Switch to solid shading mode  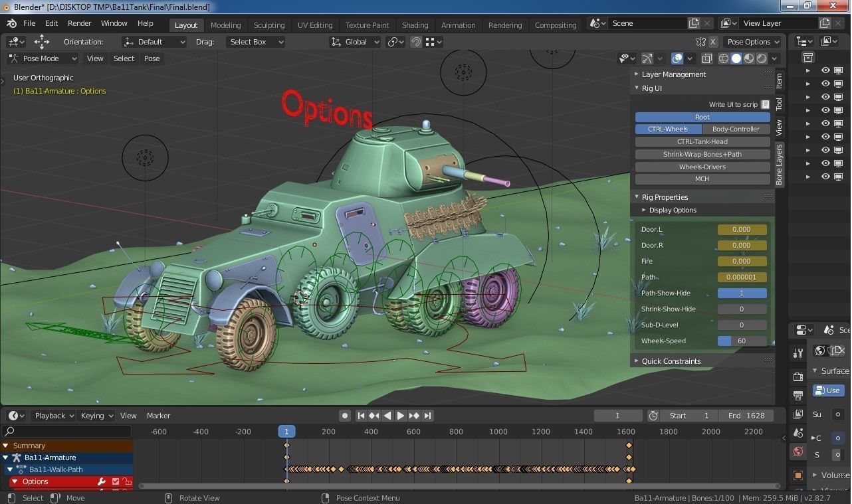tap(736, 58)
